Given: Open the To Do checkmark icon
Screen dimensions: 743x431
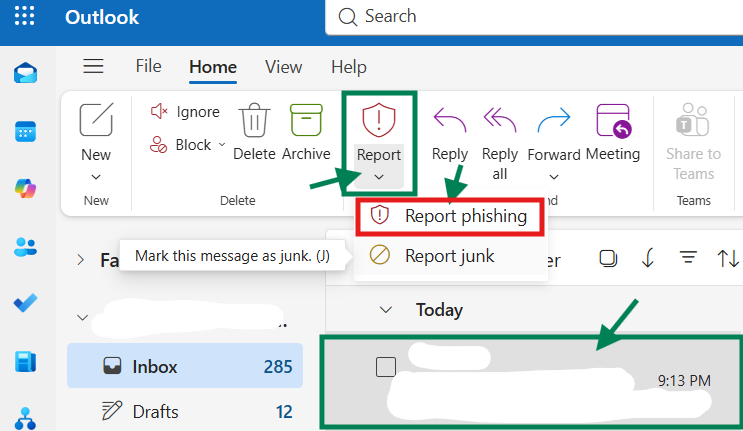Looking at the screenshot, I should tap(26, 303).
